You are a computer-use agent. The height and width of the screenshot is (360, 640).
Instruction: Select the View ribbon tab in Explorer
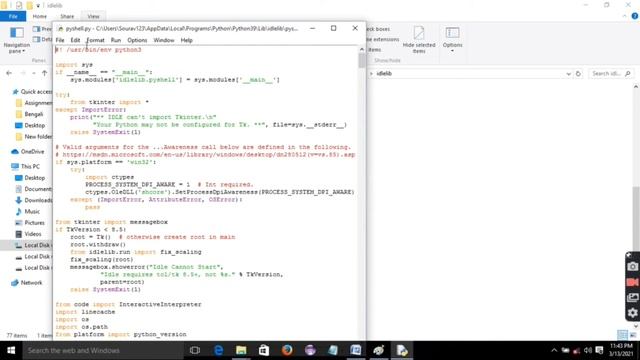click(93, 16)
